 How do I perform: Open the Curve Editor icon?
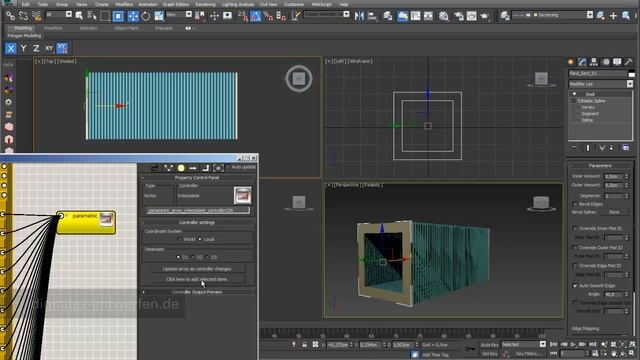click(416, 16)
